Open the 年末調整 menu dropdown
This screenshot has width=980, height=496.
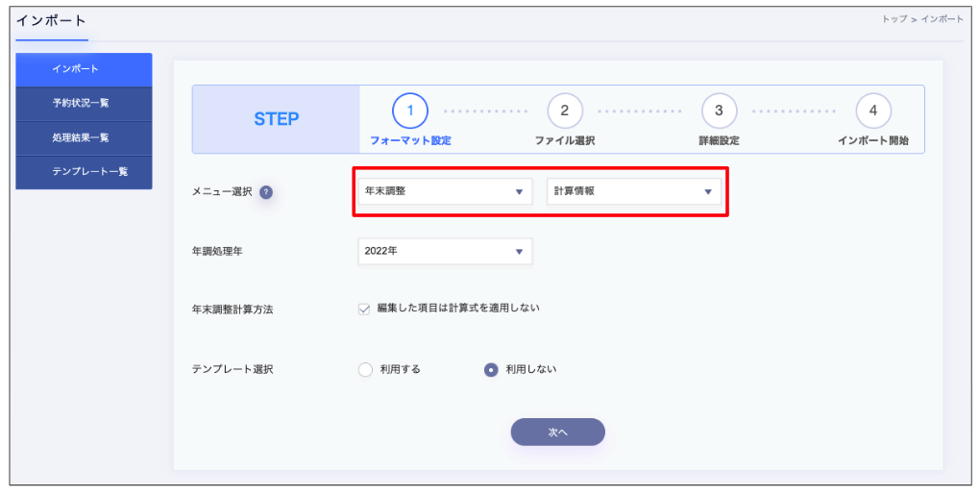point(444,191)
